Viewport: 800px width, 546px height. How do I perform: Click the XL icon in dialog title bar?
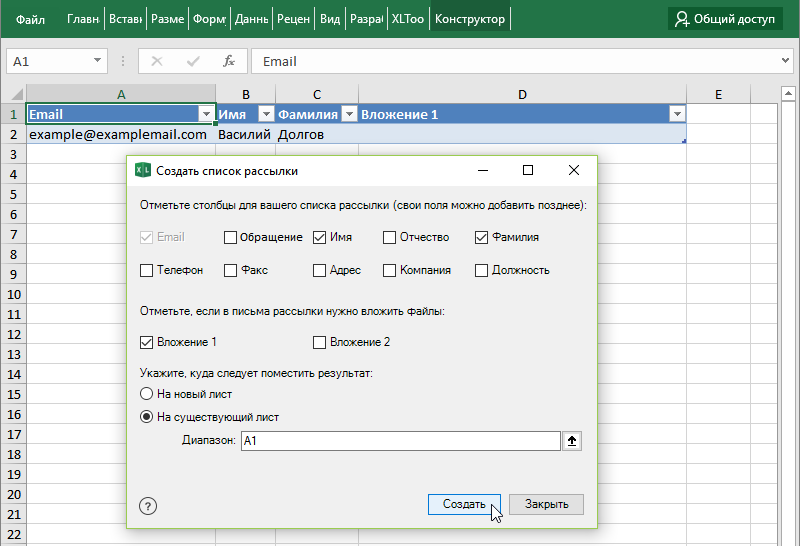tap(142, 171)
